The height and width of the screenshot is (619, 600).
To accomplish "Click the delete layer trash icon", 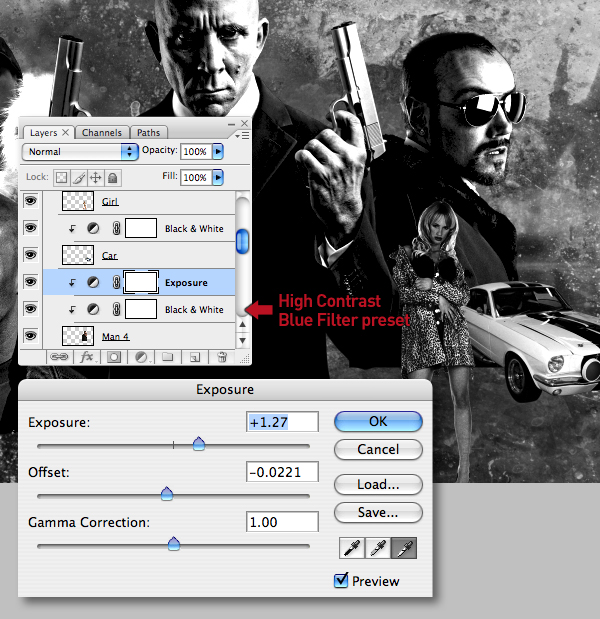I will [222, 357].
